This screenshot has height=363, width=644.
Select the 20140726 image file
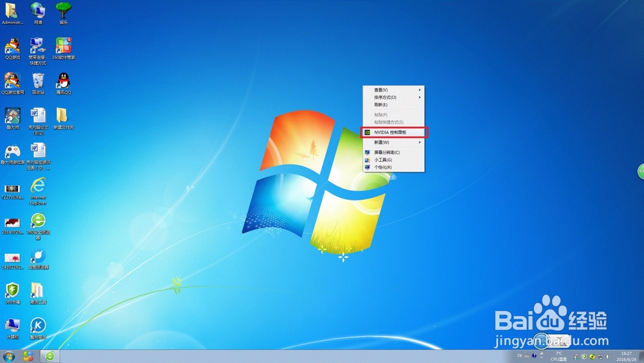click(12, 226)
